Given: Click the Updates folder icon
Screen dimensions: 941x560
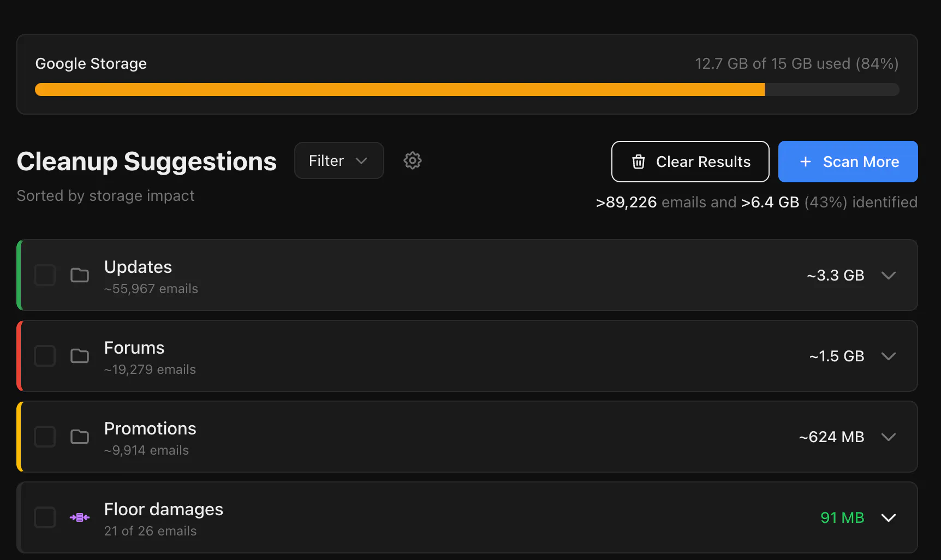Looking at the screenshot, I should [80, 275].
